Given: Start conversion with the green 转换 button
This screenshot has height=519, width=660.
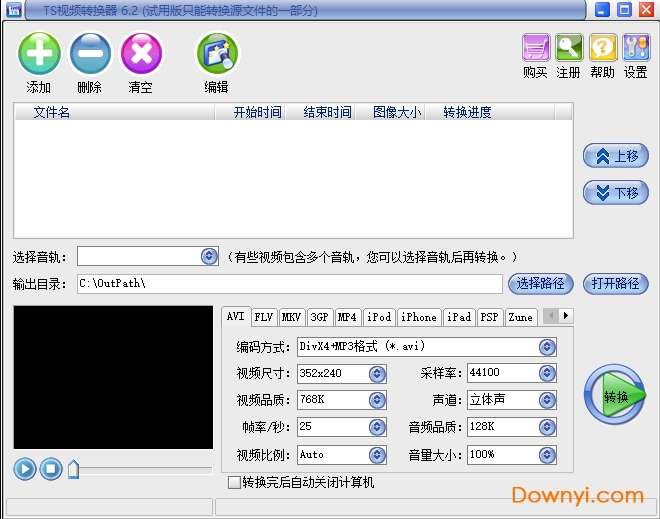Looking at the screenshot, I should click(x=615, y=395).
